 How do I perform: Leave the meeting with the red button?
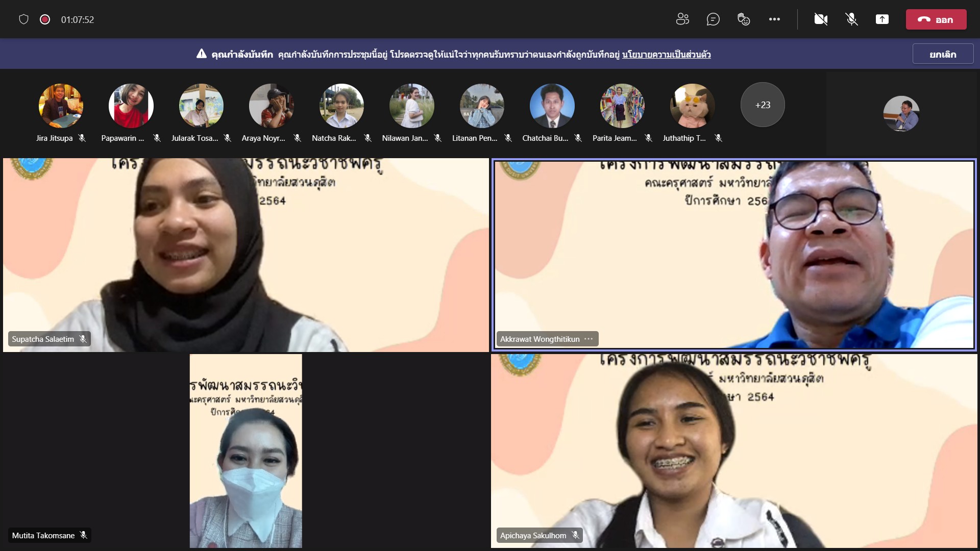coord(936,19)
